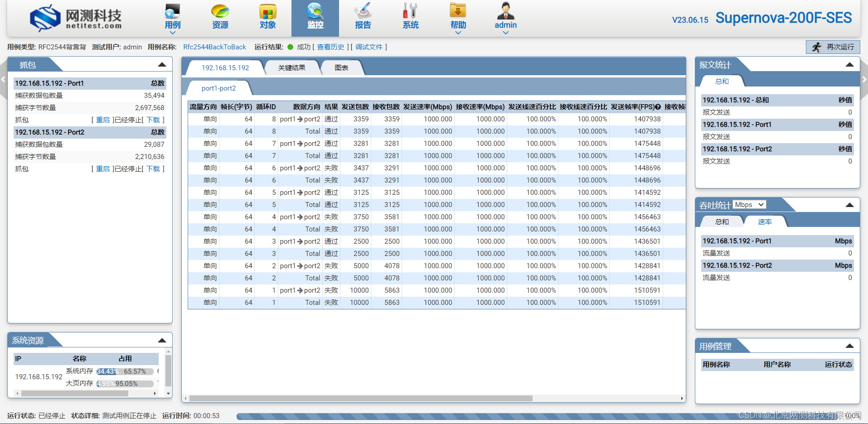Viewport: 868px width, 424px height.
Task: Click the 发送速率(Mbps) column header
Action: pos(427,107)
